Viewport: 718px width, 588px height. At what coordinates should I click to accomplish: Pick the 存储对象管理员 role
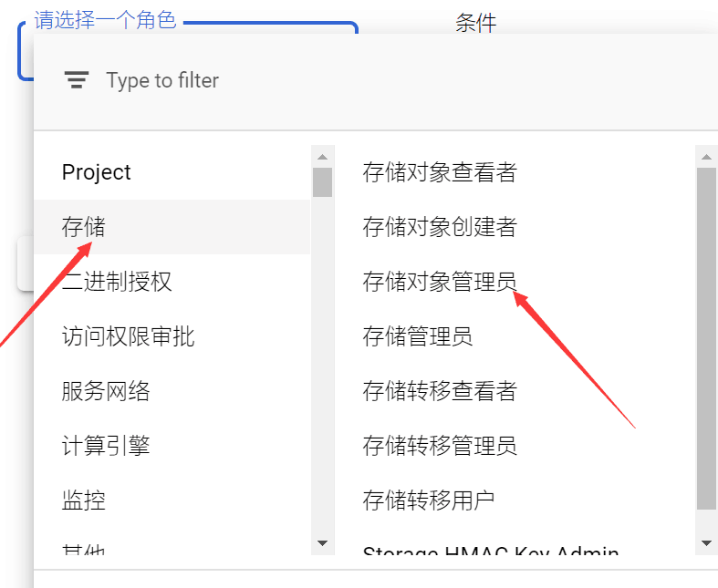[440, 282]
